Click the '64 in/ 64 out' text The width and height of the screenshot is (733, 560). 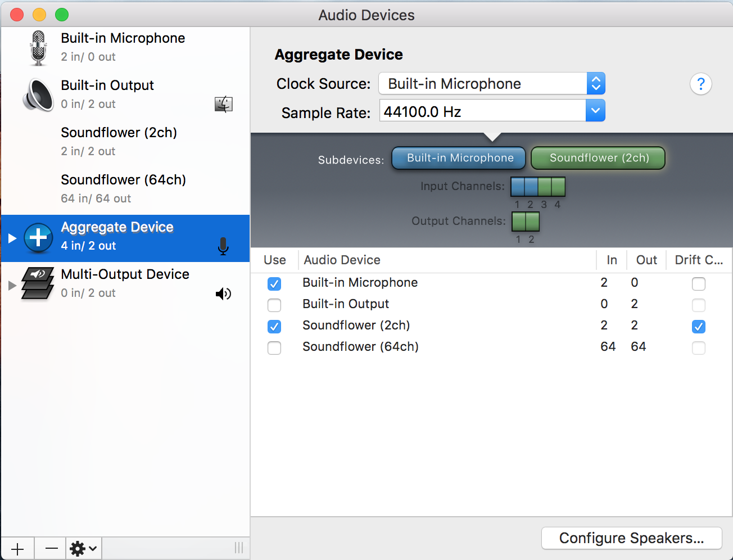point(96,198)
